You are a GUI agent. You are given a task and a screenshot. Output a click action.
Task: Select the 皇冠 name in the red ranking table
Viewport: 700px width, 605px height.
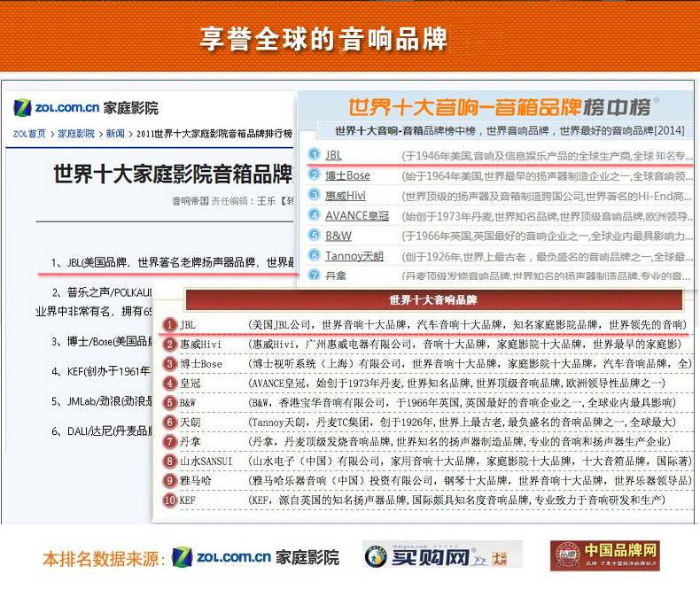point(191,384)
